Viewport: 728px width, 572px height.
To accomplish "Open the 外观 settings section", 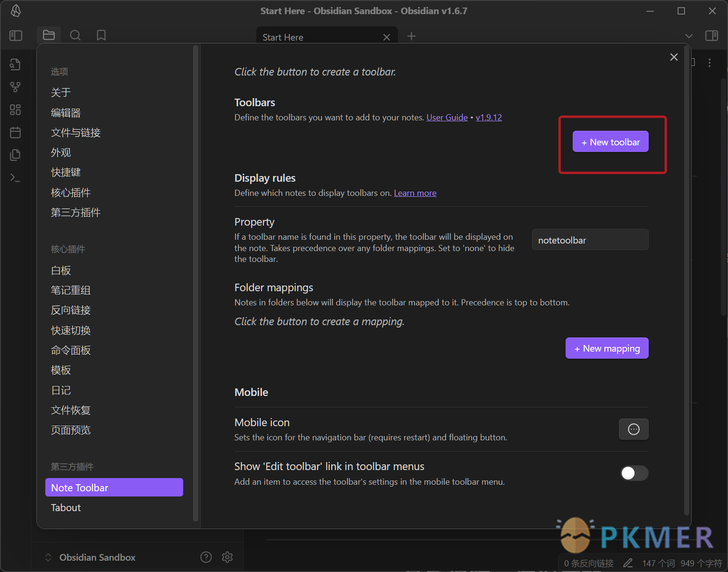I will pos(61,152).
